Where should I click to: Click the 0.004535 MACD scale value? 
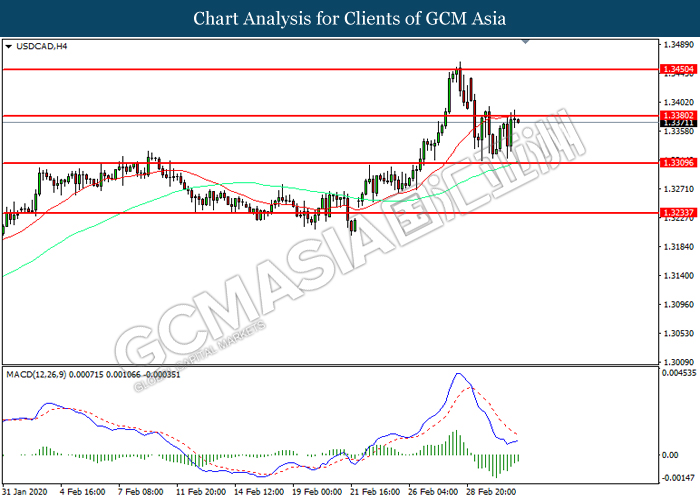[679, 372]
